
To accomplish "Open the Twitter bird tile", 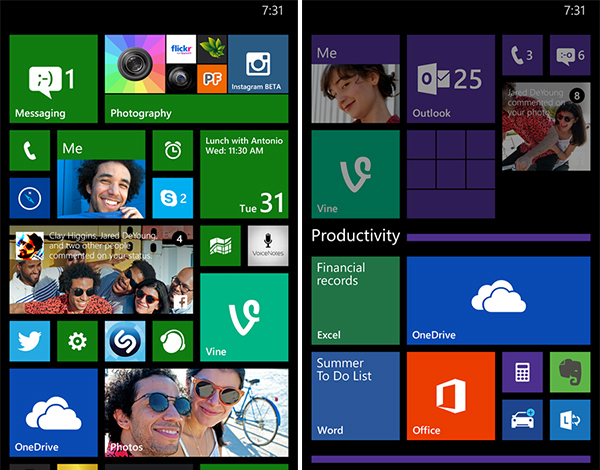I will tap(30, 341).
